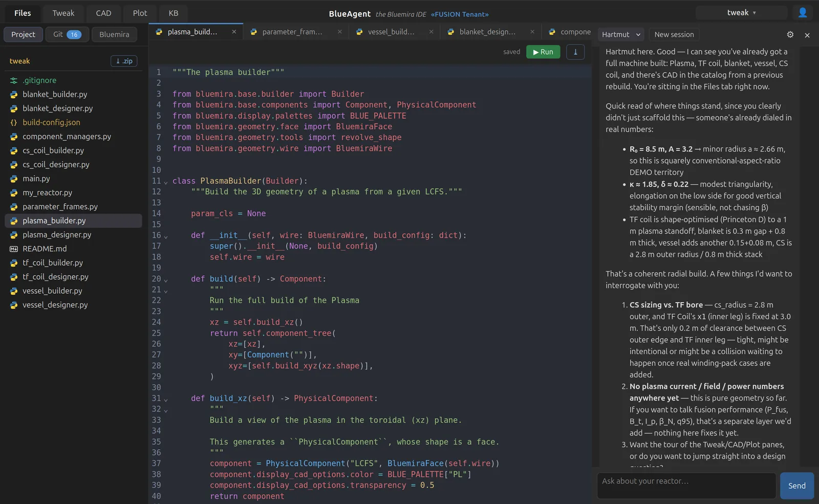Collapse docstring fold at line 21
This screenshot has width=819, height=504.
pos(165,290)
